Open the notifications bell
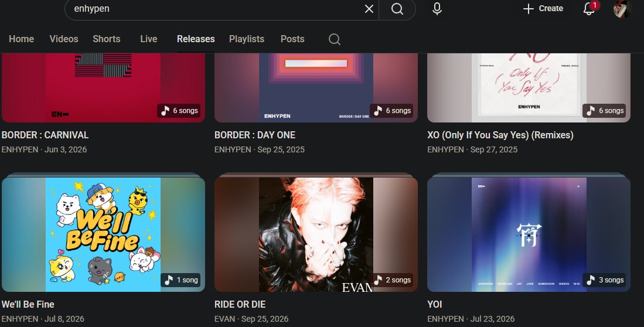The width and height of the screenshot is (644, 327). click(x=589, y=9)
